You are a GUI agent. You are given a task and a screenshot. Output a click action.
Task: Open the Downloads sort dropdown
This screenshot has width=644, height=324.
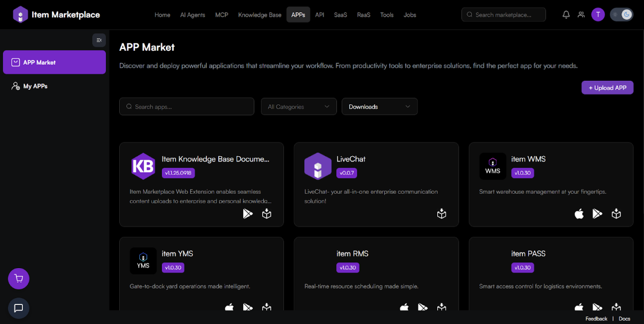(379, 107)
